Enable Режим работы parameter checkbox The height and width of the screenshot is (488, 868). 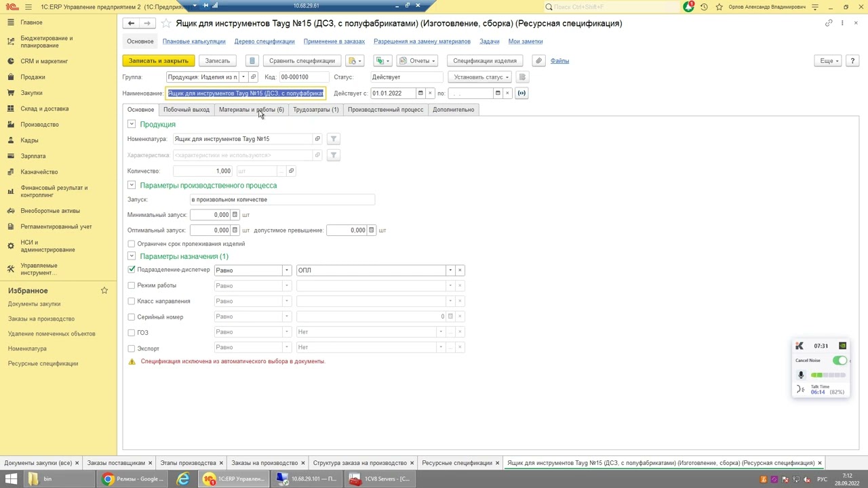(132, 285)
